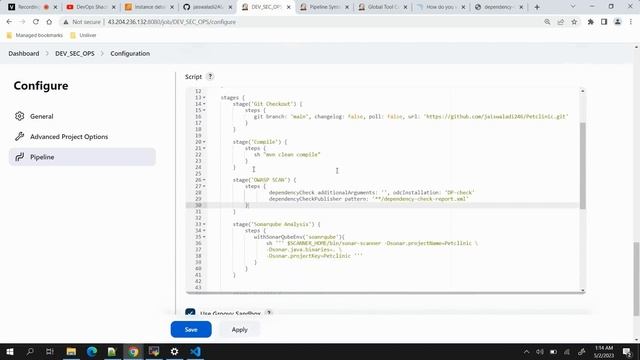The image size is (640, 360).
Task: Switch to the GitHub jaiswaladi246 browser tab
Action: pyautogui.click(x=208, y=7)
